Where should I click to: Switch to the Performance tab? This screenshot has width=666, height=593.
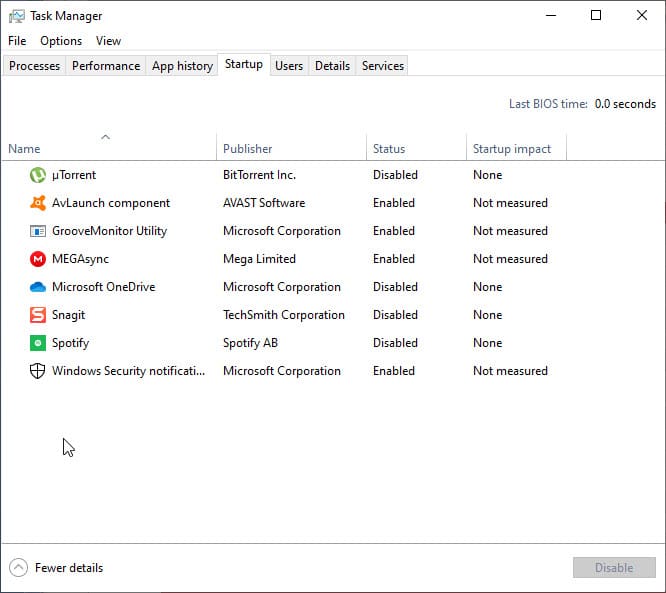(106, 66)
